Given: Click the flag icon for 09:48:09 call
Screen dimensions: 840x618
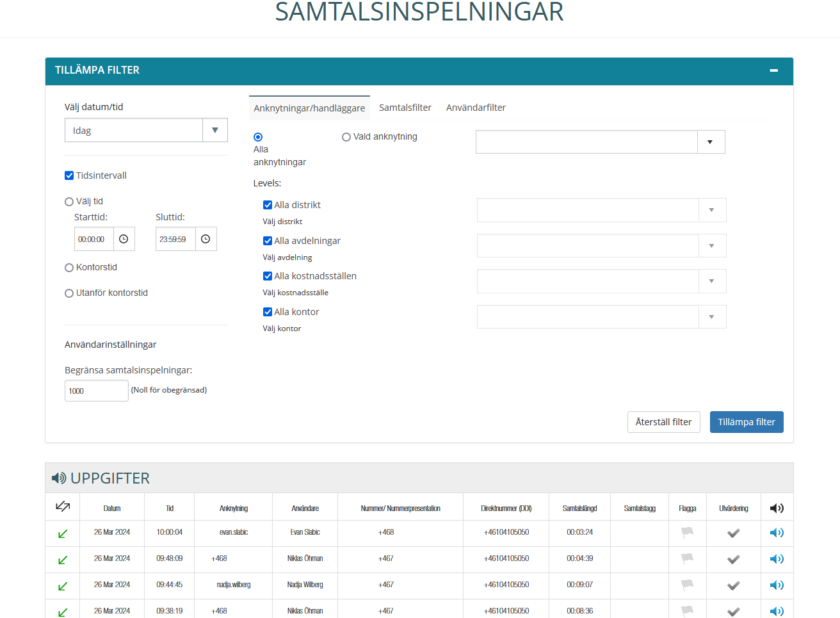Looking at the screenshot, I should (687, 558).
